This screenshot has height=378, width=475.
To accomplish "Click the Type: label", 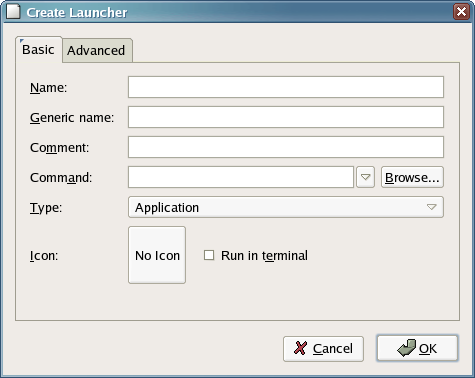I will pos(46,208).
